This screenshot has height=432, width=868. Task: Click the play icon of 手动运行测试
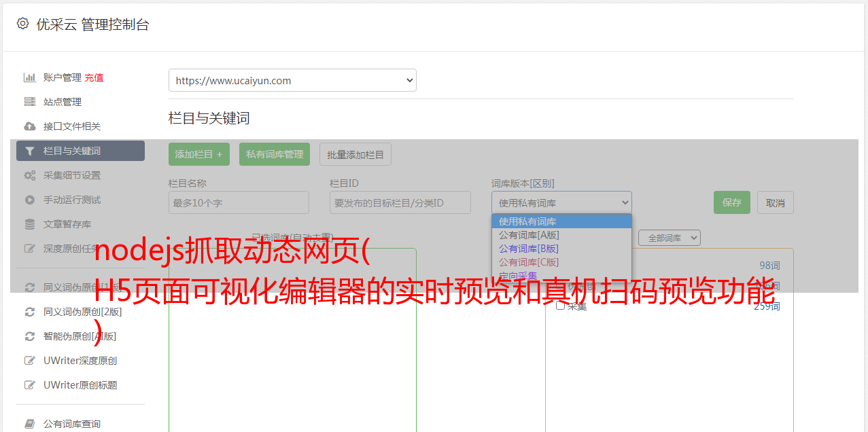[30, 200]
